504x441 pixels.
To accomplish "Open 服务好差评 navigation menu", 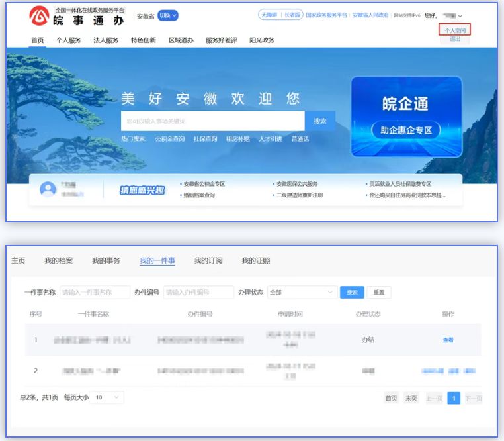I will tap(222, 40).
